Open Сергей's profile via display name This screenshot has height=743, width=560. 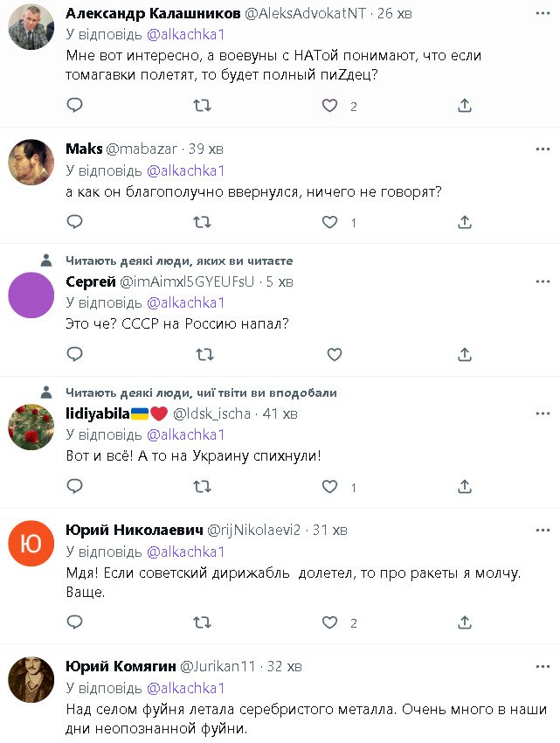coord(91,281)
